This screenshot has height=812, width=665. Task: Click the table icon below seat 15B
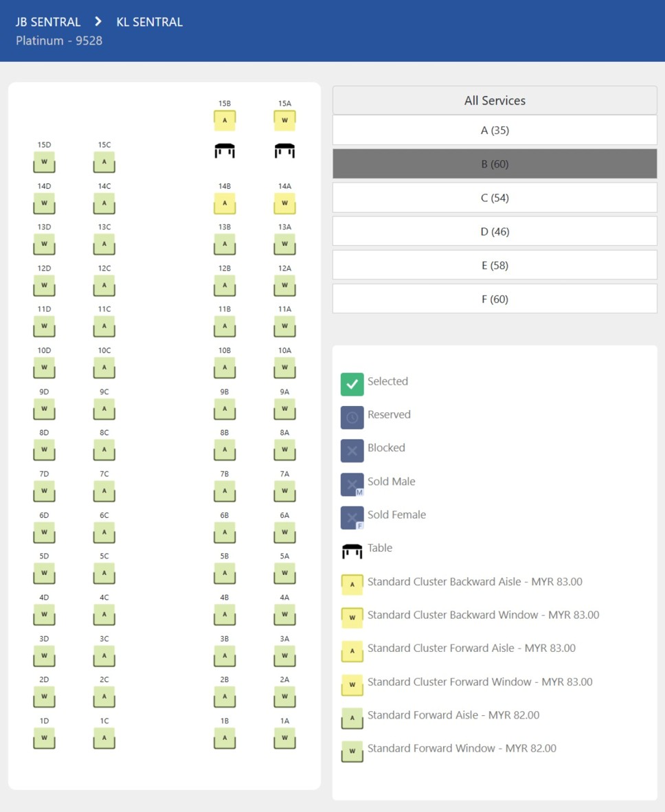(x=225, y=150)
